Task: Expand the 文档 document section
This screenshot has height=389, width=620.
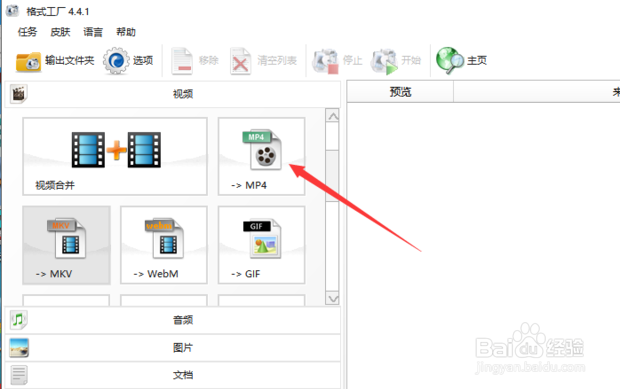Action: click(172, 375)
